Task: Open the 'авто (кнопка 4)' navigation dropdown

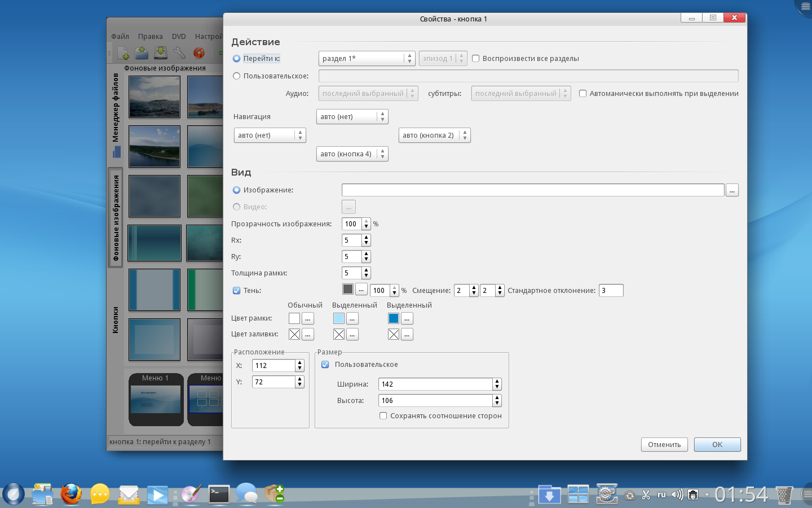Action: pyautogui.click(x=352, y=154)
